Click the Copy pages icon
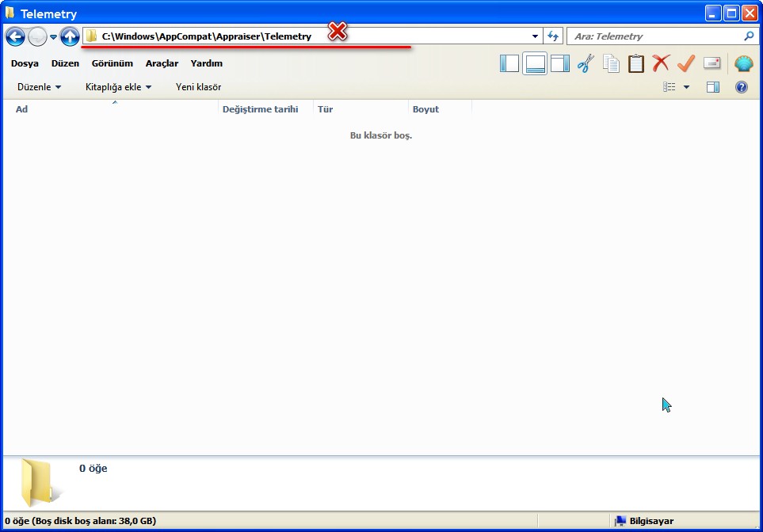763x532 pixels. tap(611, 63)
